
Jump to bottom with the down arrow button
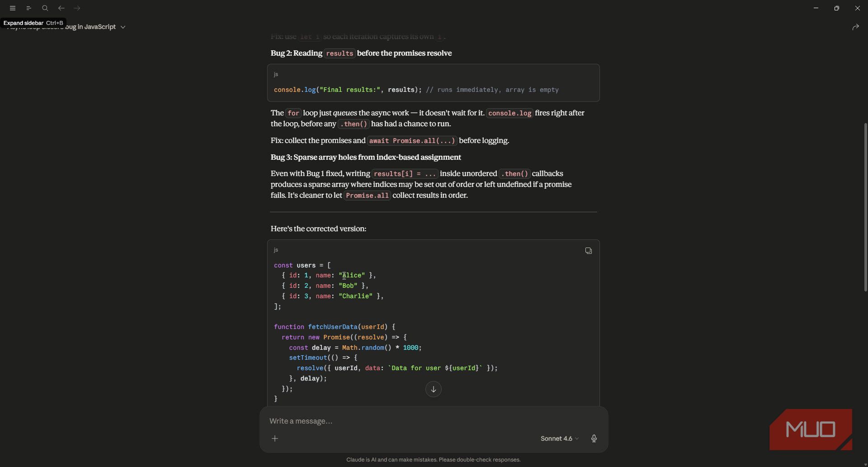point(433,389)
